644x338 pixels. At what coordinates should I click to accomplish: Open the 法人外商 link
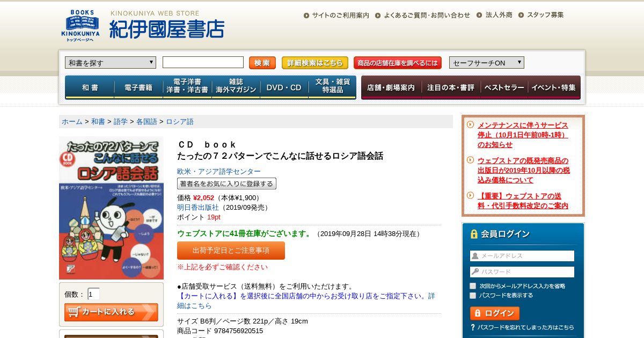tap(499, 15)
